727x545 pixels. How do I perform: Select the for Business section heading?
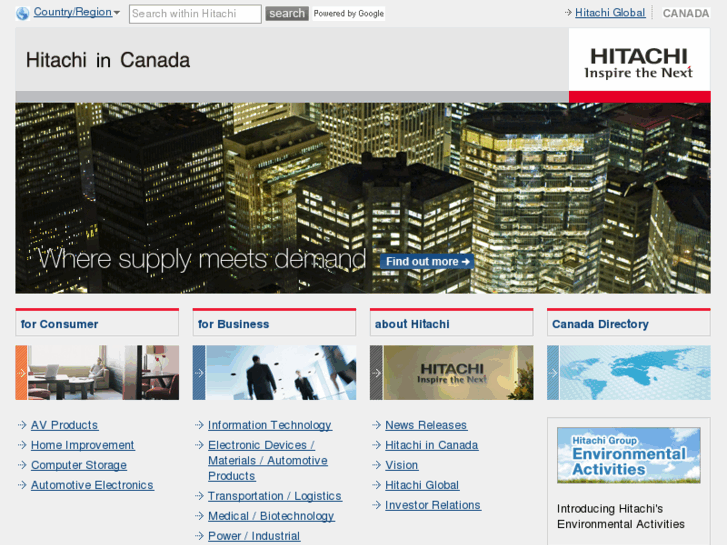(274, 324)
